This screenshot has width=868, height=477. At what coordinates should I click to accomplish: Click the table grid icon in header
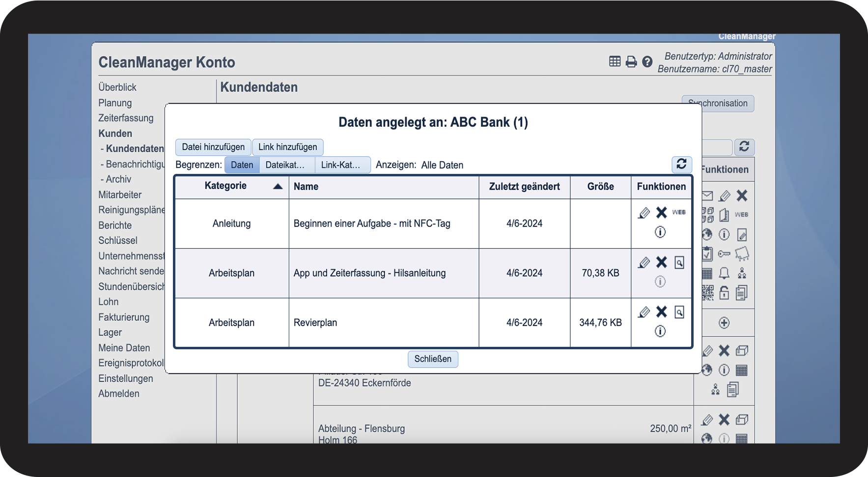point(615,61)
